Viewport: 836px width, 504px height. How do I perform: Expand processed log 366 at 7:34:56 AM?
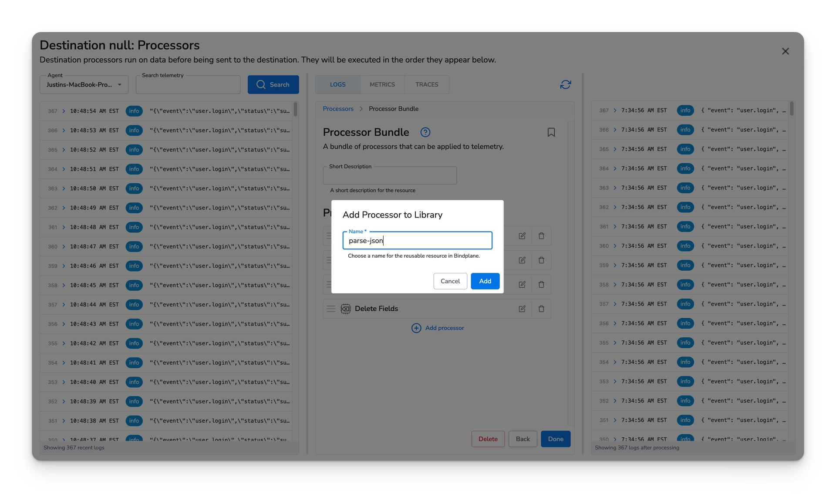615,130
